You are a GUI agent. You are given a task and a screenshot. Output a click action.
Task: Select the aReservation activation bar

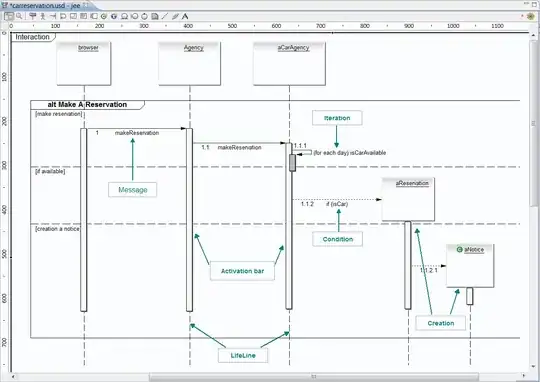(408, 265)
